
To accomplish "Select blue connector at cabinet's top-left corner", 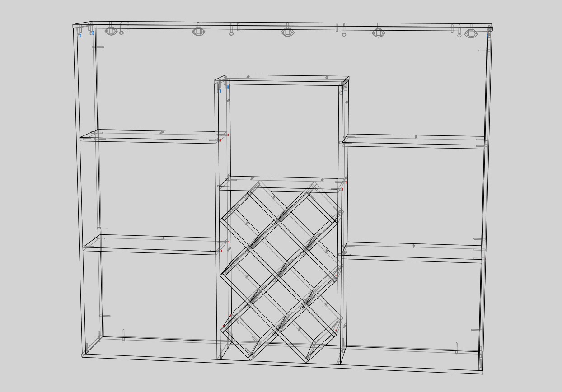I will pos(80,35).
